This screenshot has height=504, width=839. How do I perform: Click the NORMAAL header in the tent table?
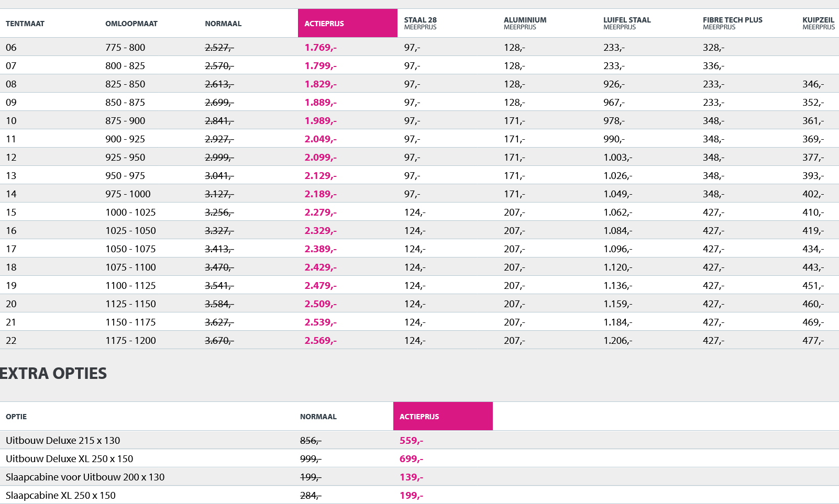[x=223, y=24]
